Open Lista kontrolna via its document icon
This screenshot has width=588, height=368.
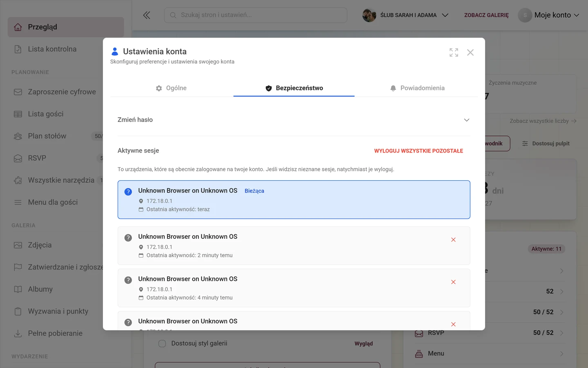pos(18,49)
